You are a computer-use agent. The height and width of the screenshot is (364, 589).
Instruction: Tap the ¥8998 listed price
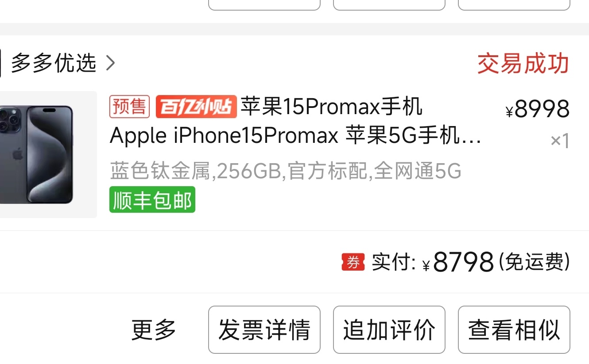click(x=537, y=109)
